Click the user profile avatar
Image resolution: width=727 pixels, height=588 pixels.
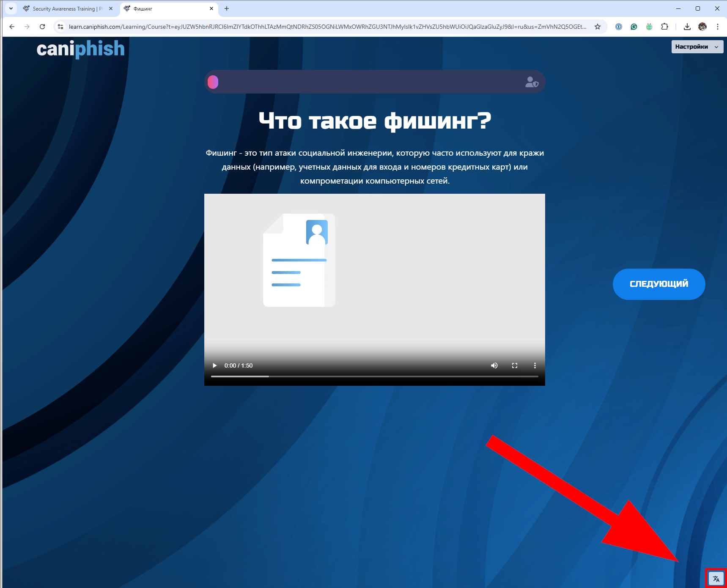(702, 27)
